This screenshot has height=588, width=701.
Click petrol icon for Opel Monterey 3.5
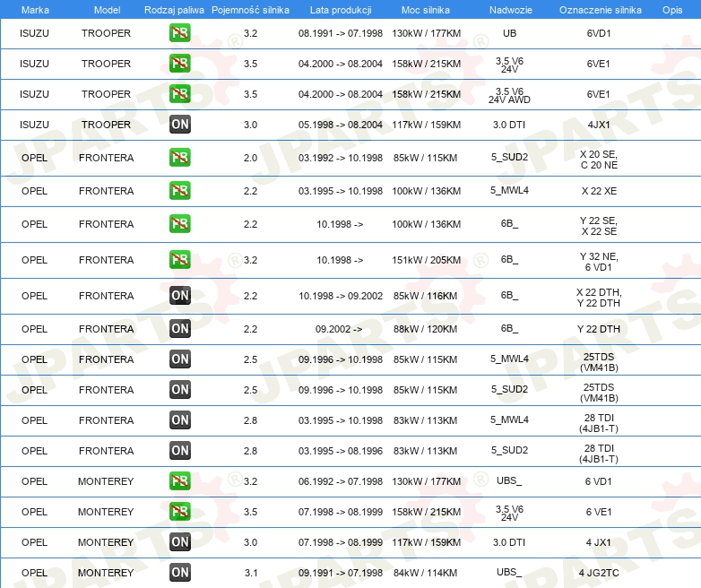click(179, 512)
